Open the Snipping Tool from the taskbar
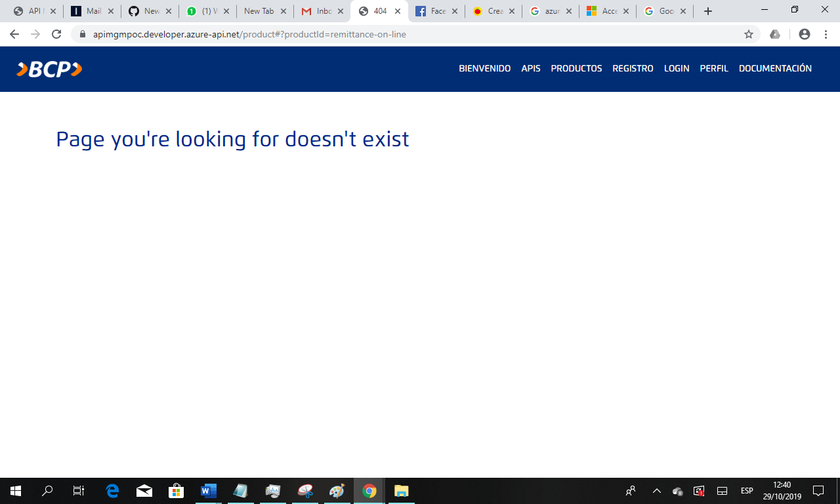Screen dimensions: 840x504 pyautogui.click(x=304, y=490)
